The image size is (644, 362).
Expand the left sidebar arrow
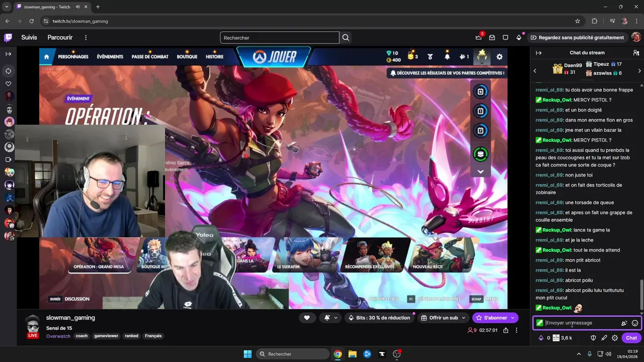[9, 54]
